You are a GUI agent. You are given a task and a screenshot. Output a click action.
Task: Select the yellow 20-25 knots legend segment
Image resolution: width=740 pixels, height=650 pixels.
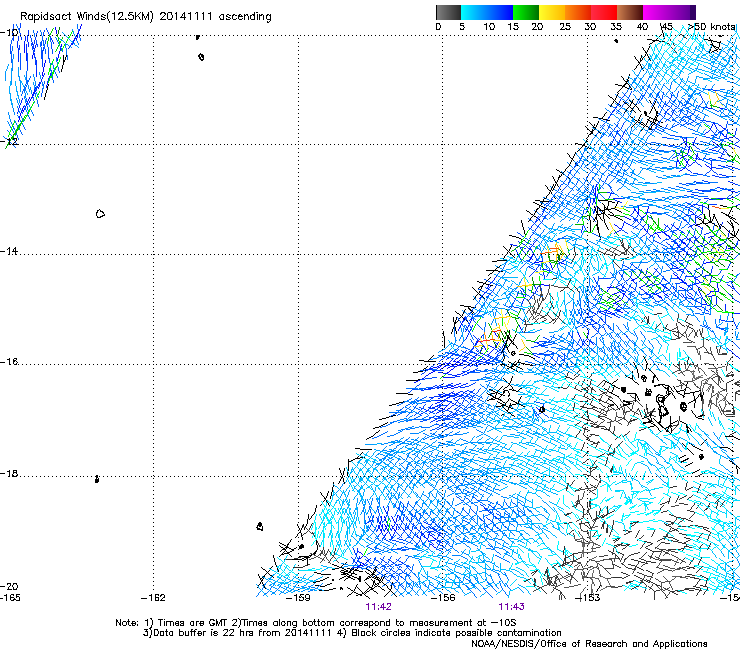[x=552, y=12]
